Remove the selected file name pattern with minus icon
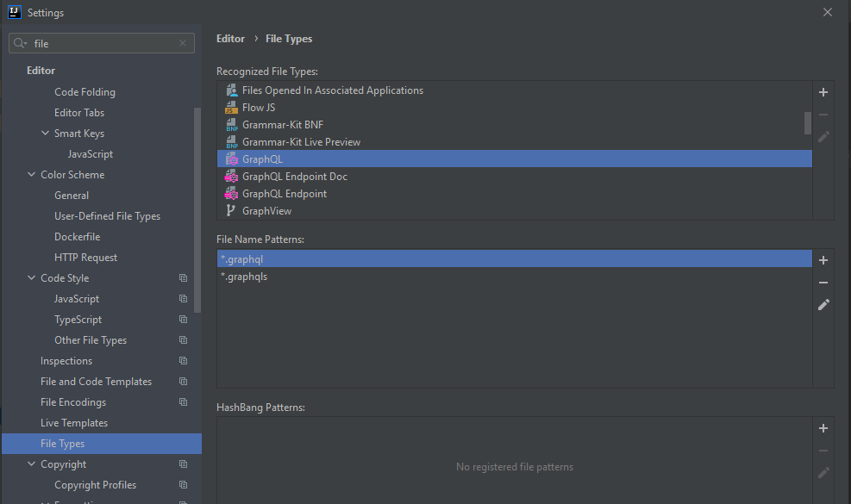The image size is (851, 504). 823,282
